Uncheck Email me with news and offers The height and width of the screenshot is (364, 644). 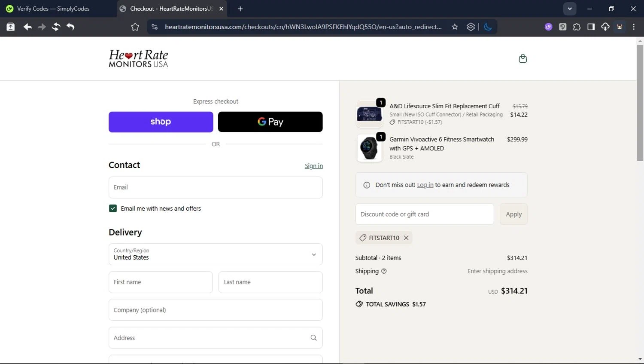coord(113,208)
